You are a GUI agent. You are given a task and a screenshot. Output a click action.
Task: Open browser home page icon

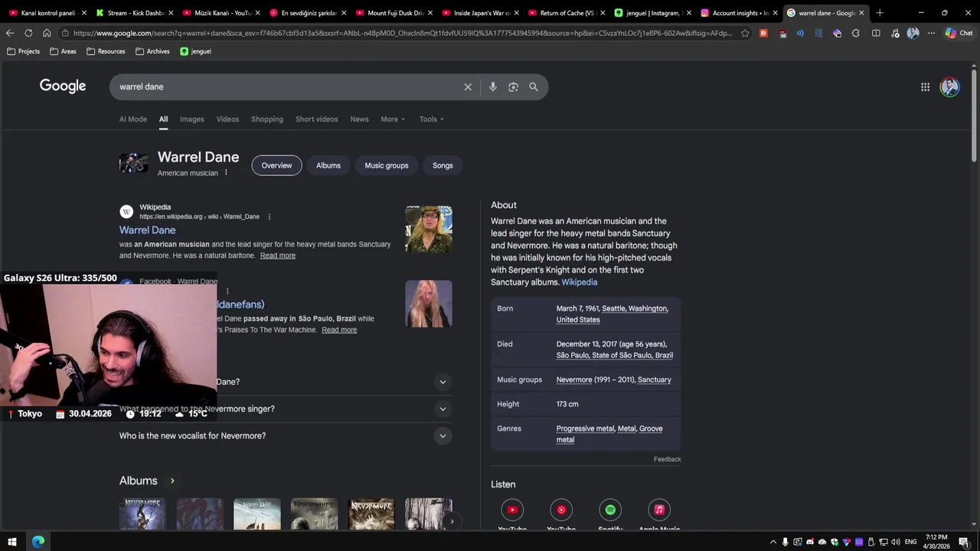47,33
